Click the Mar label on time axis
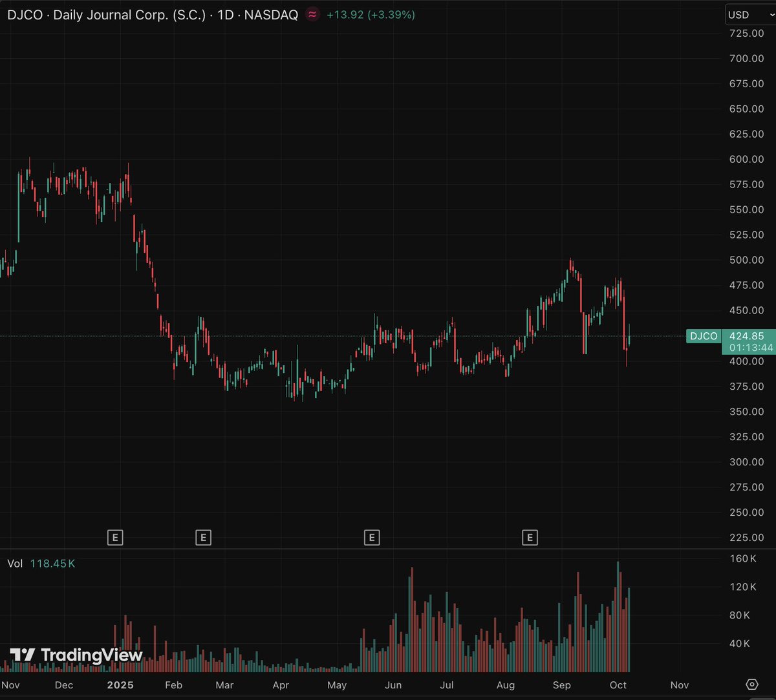Viewport: 776px width, 700px height. [x=224, y=685]
